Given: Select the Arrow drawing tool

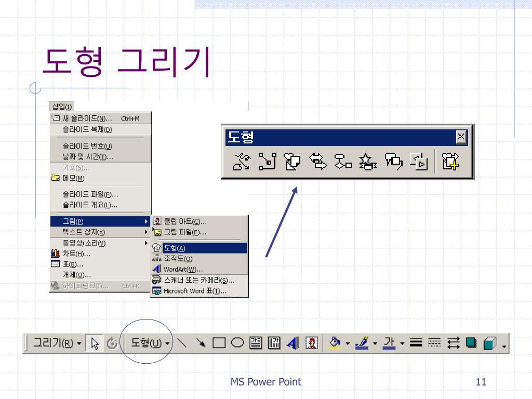Looking at the screenshot, I should pyautogui.click(x=201, y=343).
